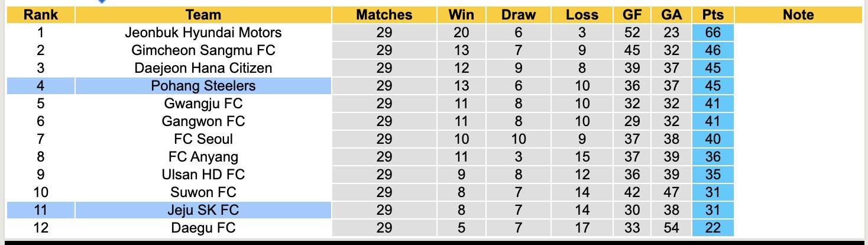The width and height of the screenshot is (868, 245).
Task: Click the Team column header
Action: [203, 15]
